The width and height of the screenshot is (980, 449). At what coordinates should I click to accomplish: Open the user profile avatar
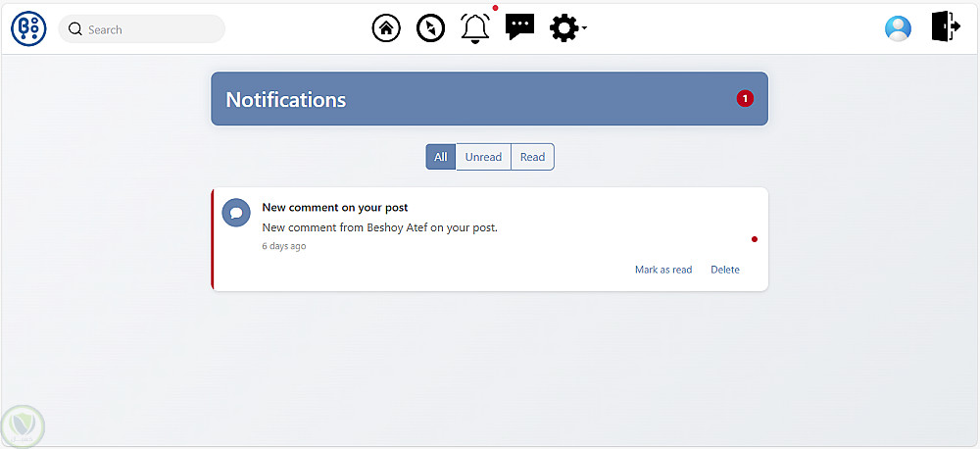click(x=898, y=28)
